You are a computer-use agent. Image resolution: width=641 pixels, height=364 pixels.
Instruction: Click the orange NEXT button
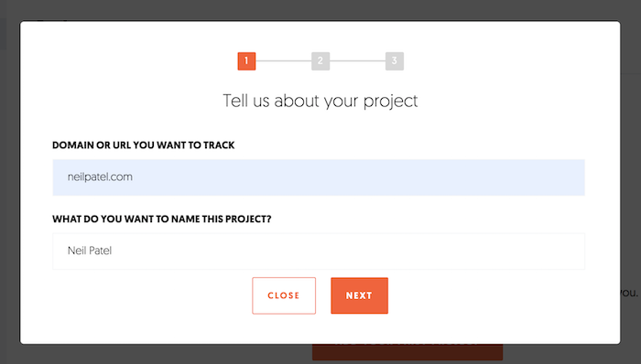pyautogui.click(x=359, y=295)
